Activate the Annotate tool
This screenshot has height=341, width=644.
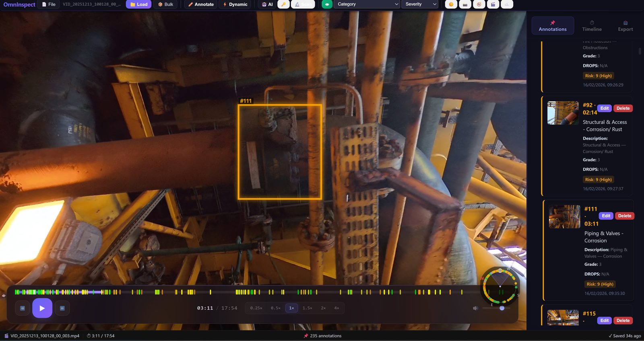click(x=201, y=4)
